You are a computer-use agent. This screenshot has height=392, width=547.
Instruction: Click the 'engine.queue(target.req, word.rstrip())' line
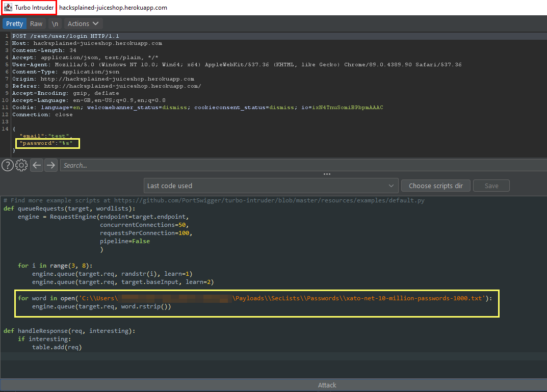(x=101, y=306)
